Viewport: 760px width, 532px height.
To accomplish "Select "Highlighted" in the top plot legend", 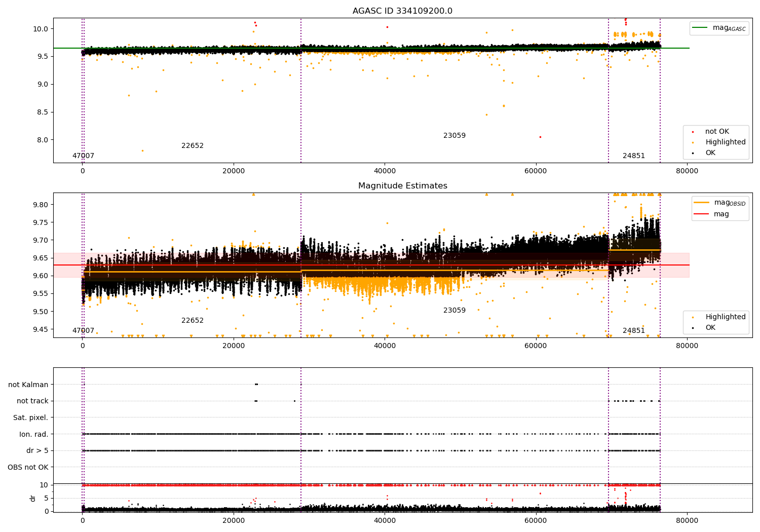I will click(726, 142).
